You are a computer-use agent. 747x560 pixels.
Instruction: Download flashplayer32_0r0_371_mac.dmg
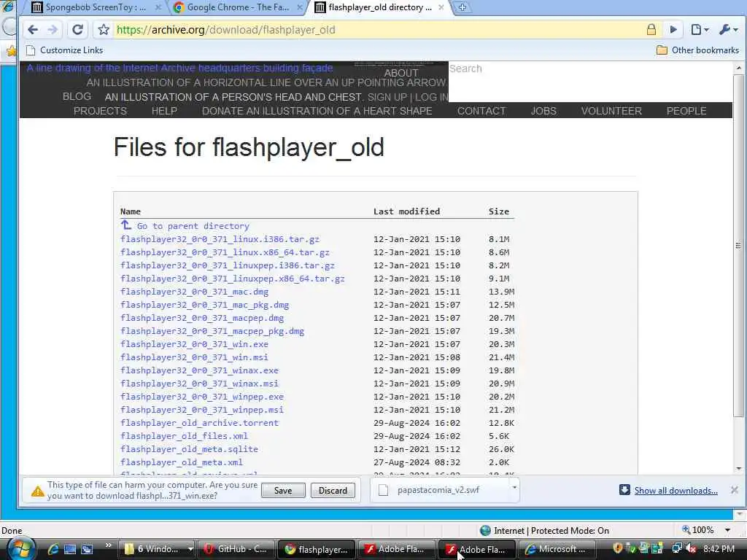point(194,292)
